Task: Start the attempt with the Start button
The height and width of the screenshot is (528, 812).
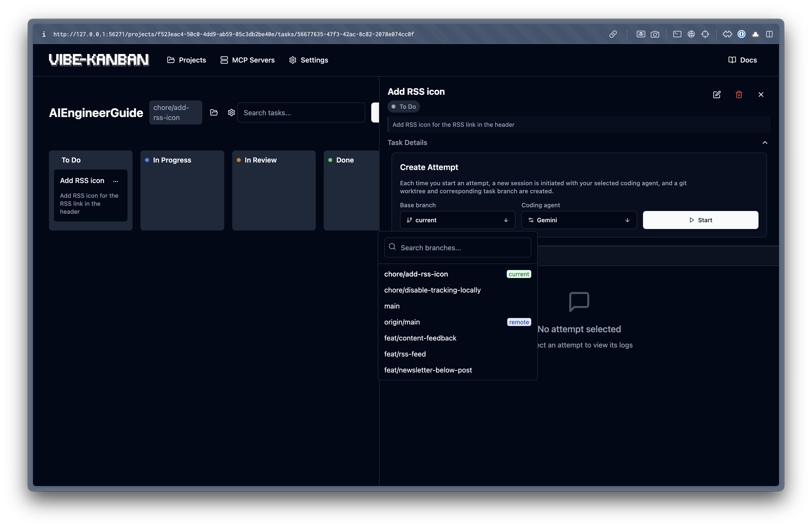Action: click(x=700, y=220)
